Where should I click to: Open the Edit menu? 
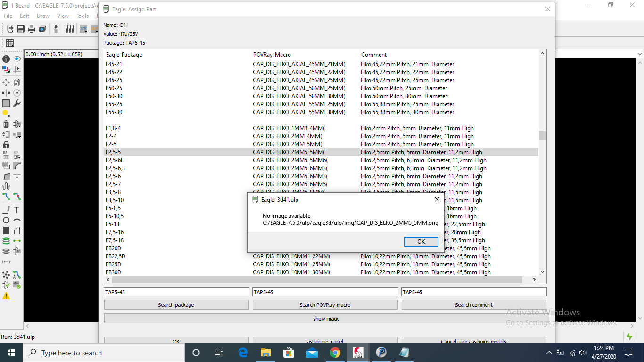(25, 16)
